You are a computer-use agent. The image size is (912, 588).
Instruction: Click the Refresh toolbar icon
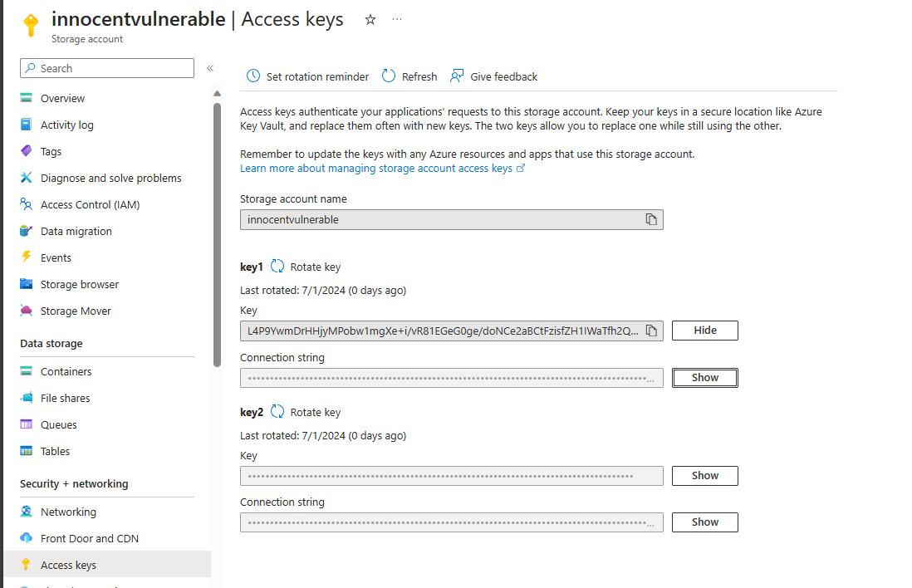click(389, 76)
